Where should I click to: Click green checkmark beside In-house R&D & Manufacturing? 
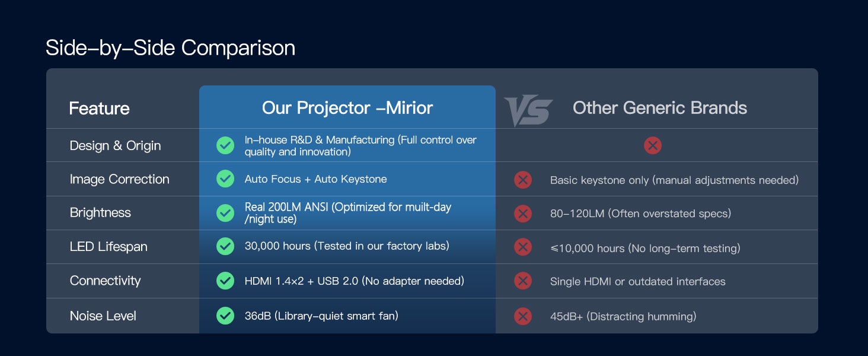click(x=225, y=145)
